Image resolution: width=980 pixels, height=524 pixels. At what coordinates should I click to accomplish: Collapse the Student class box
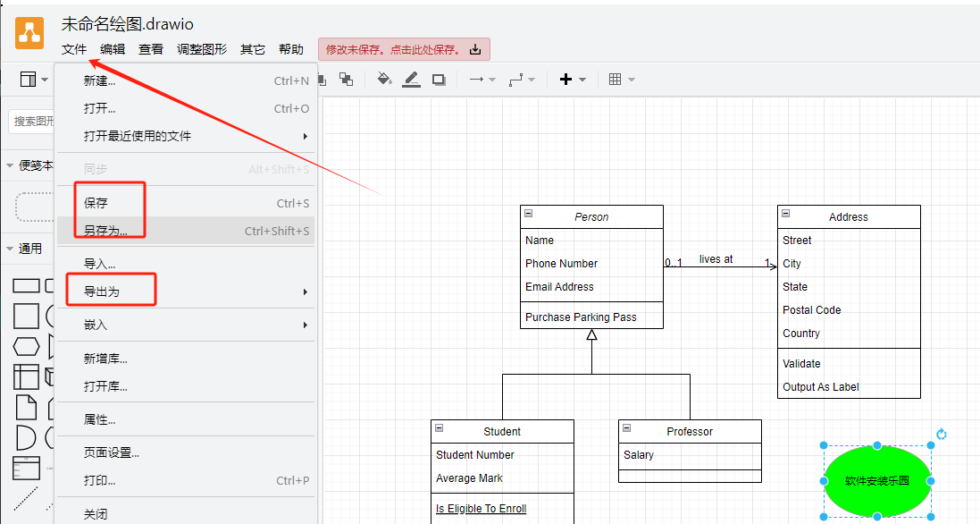point(439,428)
